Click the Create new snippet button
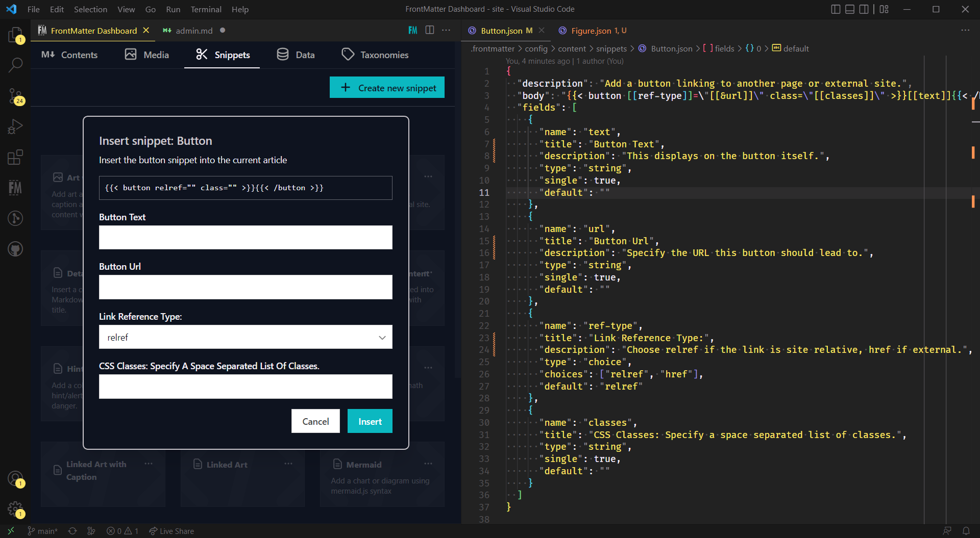This screenshot has width=980, height=538. [387, 87]
